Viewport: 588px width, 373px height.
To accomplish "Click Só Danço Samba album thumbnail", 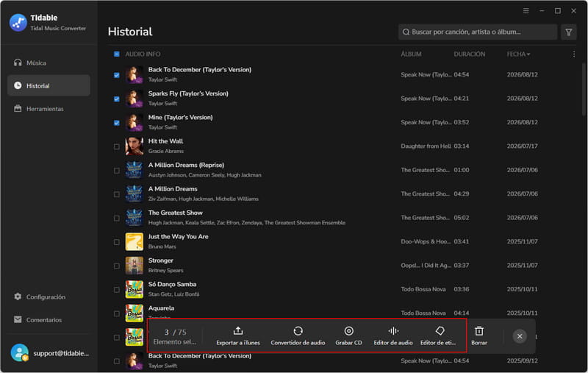I will (x=135, y=289).
